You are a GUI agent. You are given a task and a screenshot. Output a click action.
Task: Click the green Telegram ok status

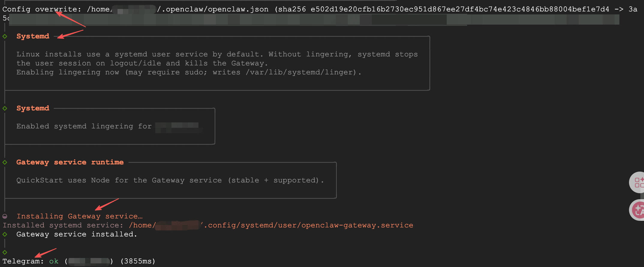(x=54, y=261)
